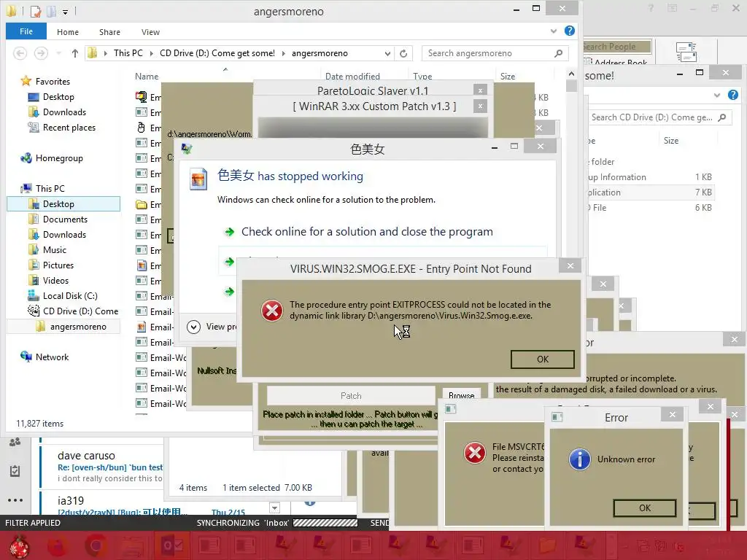
Task: Switch to Home ribbon tab
Action: pyautogui.click(x=68, y=32)
